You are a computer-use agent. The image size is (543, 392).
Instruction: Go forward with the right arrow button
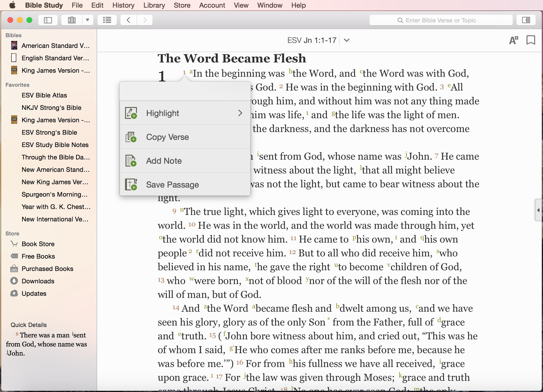(145, 20)
